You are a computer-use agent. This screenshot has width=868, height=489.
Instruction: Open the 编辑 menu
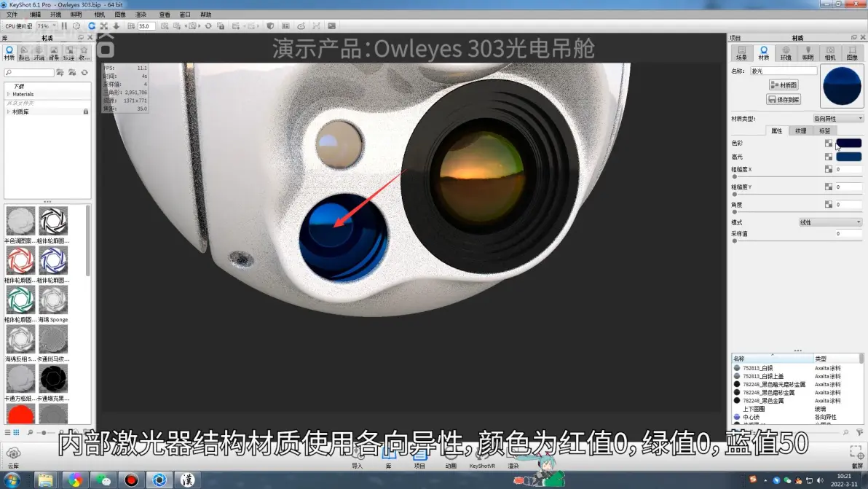(x=35, y=15)
